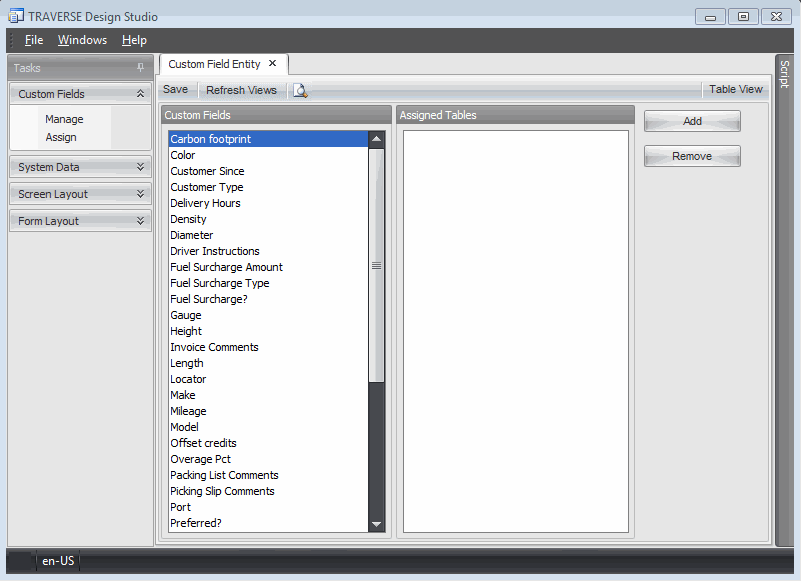
Task: Close the Custom Field Entity tab
Action: click(272, 63)
